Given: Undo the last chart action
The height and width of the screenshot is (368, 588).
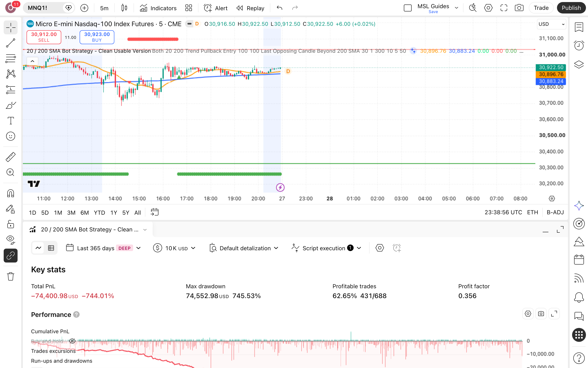Looking at the screenshot, I should pos(280,8).
